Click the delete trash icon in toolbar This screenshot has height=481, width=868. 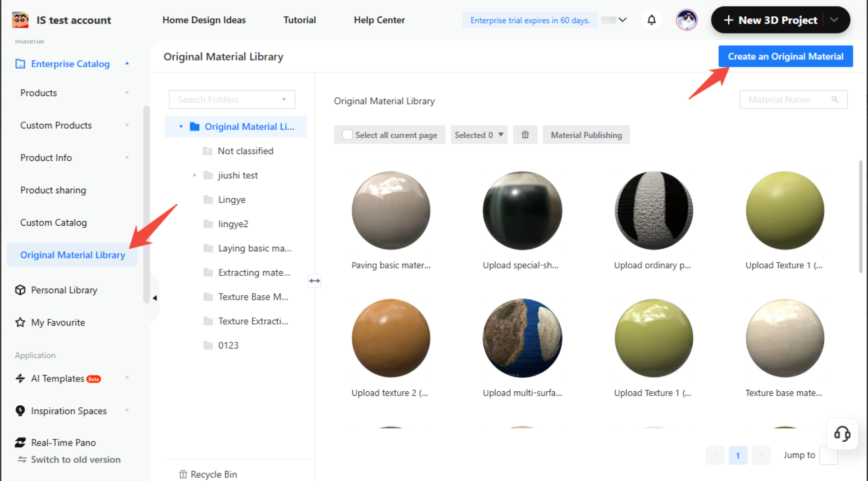point(525,135)
